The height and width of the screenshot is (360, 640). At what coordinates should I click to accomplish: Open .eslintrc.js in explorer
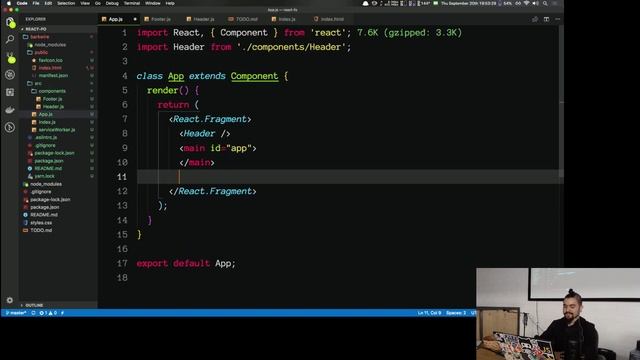pyautogui.click(x=46, y=138)
